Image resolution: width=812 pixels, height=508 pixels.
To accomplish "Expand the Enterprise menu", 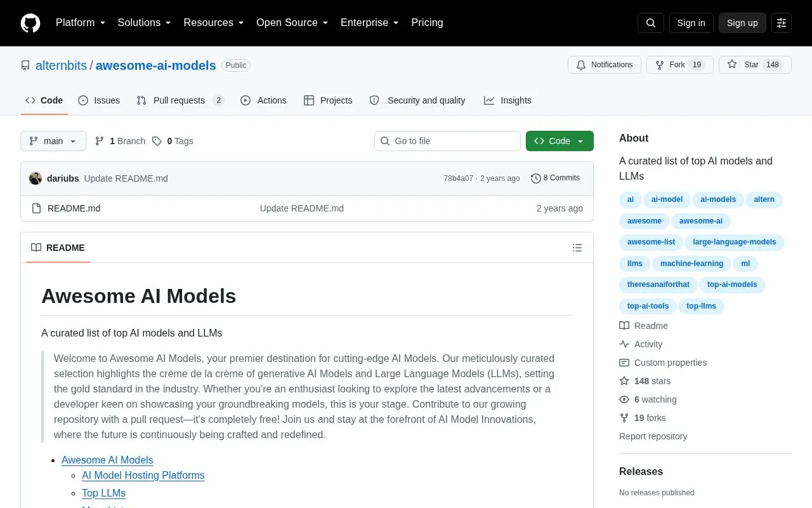I will (x=369, y=23).
